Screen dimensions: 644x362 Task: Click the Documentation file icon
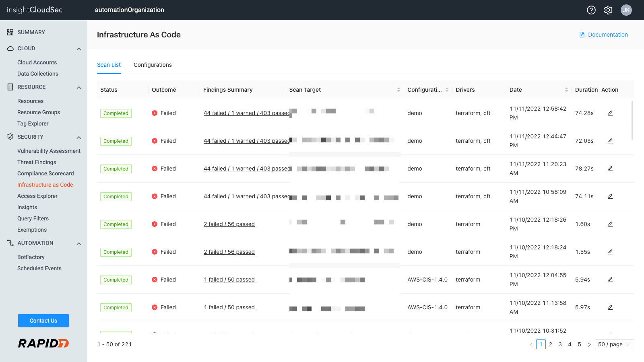pos(582,35)
